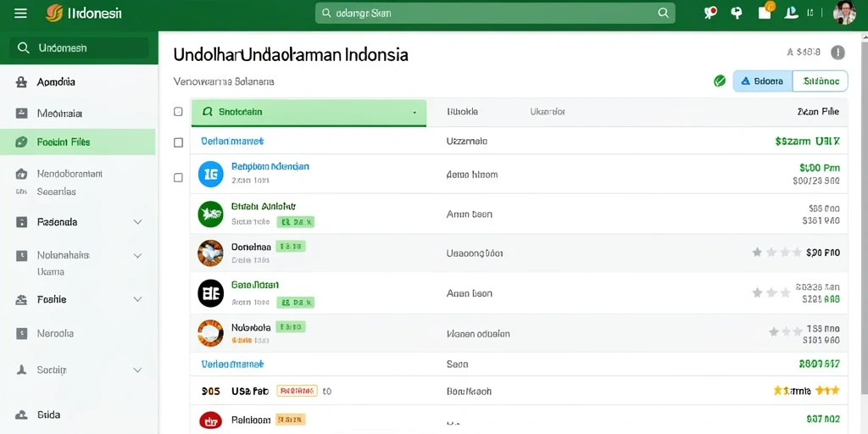Screen dimensions: 868x434
Task: Open the Btlabh Anlolat green link
Action: (264, 206)
